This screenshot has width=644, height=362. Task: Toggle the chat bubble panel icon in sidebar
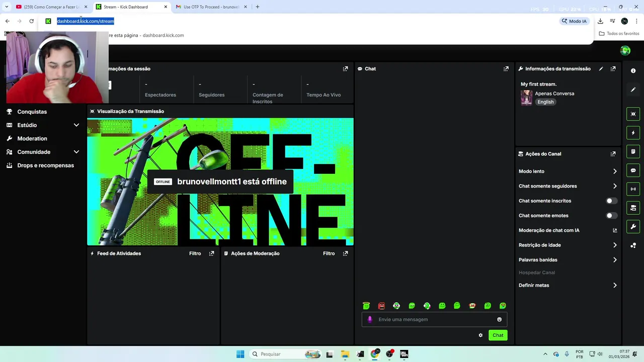point(633,170)
